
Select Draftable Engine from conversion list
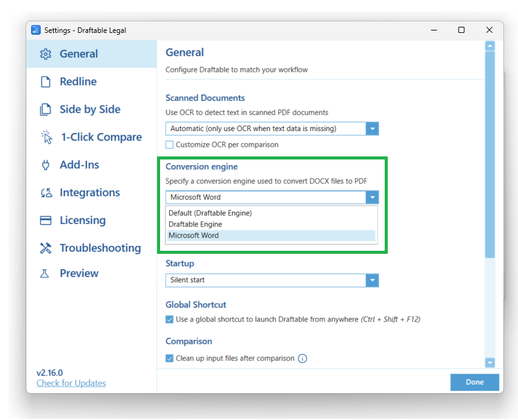[x=195, y=224]
